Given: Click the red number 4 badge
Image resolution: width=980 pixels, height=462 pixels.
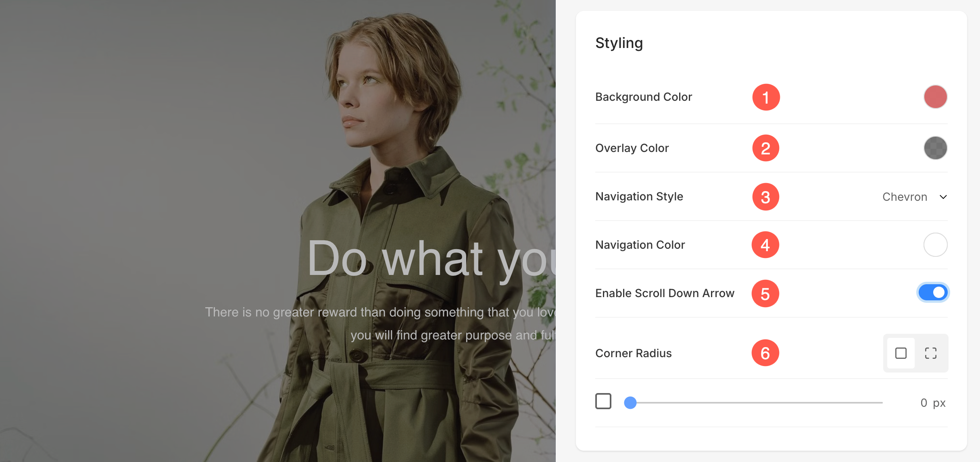Looking at the screenshot, I should coord(765,245).
